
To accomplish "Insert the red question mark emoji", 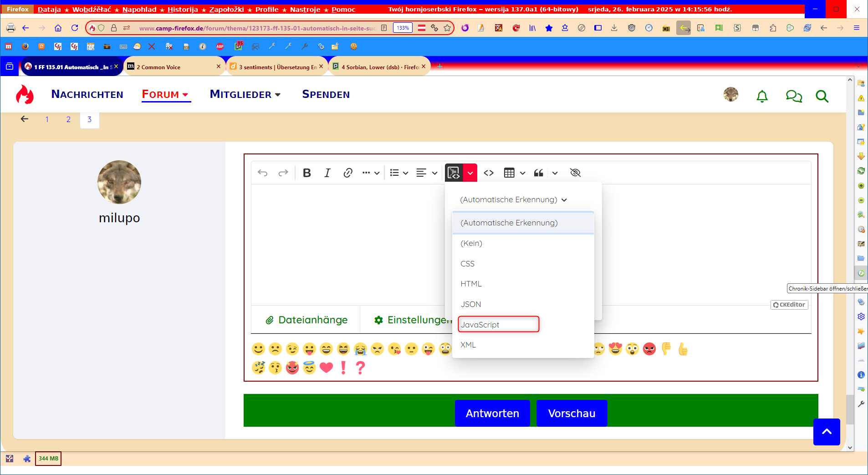I will click(360, 367).
